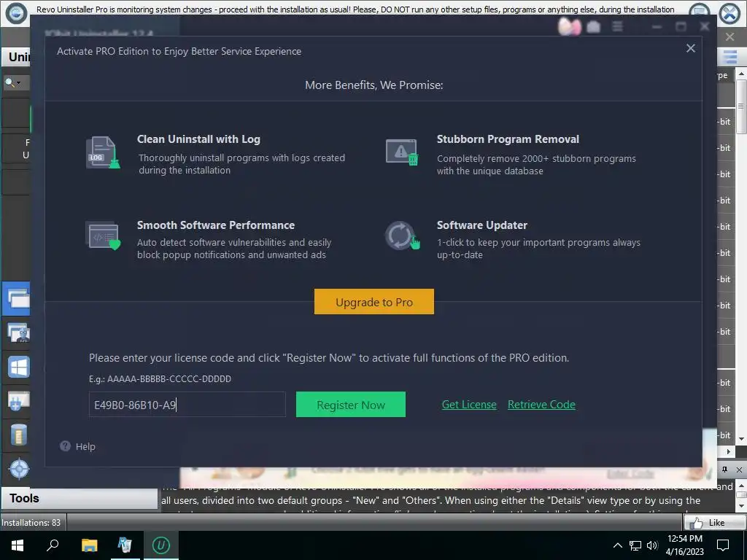747x560 pixels.
Task: Click the Stubborn Program Removal icon
Action: [x=402, y=152]
